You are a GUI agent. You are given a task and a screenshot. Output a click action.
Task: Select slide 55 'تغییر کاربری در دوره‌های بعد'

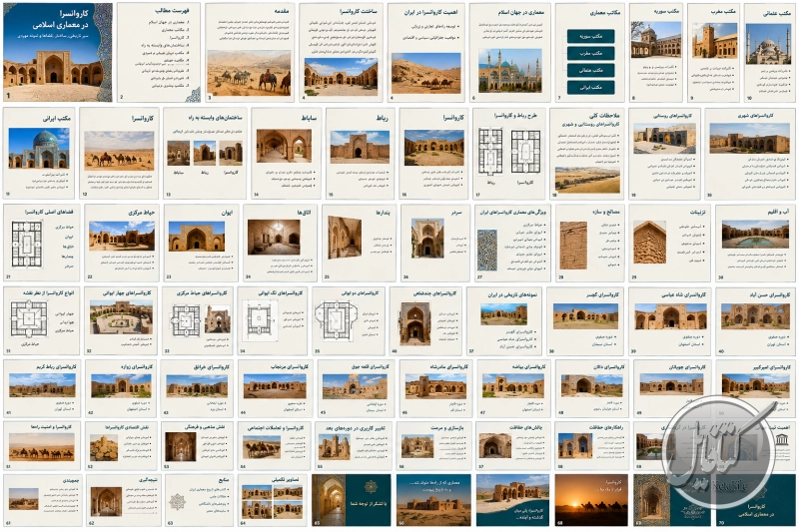[354, 445]
